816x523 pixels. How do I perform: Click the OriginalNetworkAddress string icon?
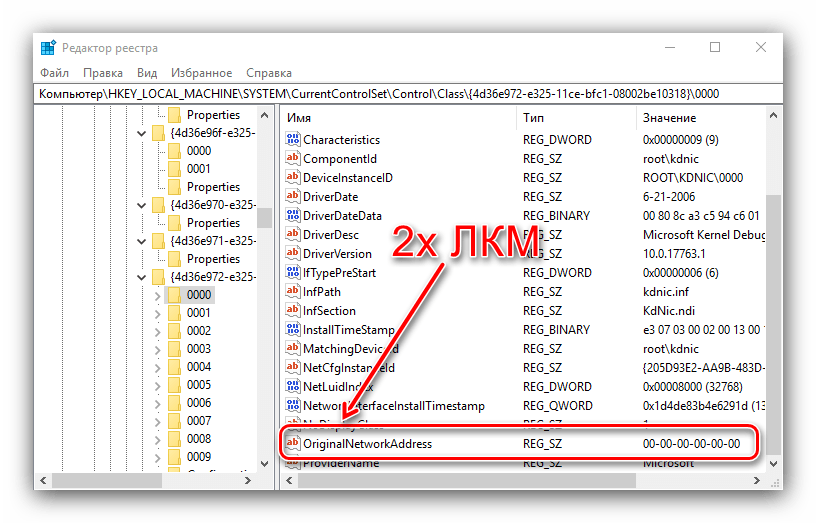293,444
